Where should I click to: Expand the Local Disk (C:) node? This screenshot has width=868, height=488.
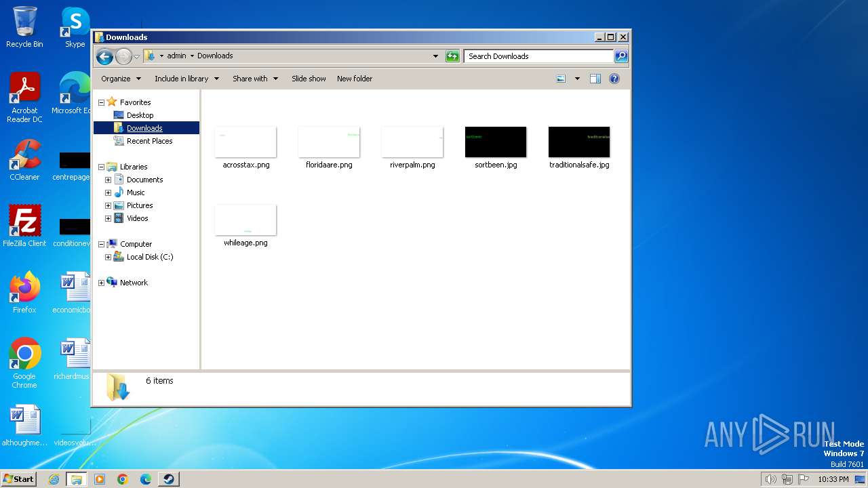(x=108, y=258)
